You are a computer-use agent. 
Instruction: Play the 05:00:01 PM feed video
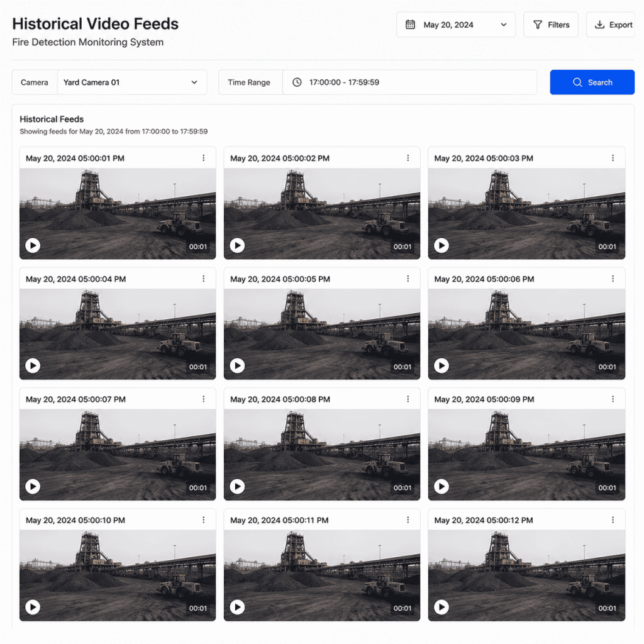tap(33, 246)
